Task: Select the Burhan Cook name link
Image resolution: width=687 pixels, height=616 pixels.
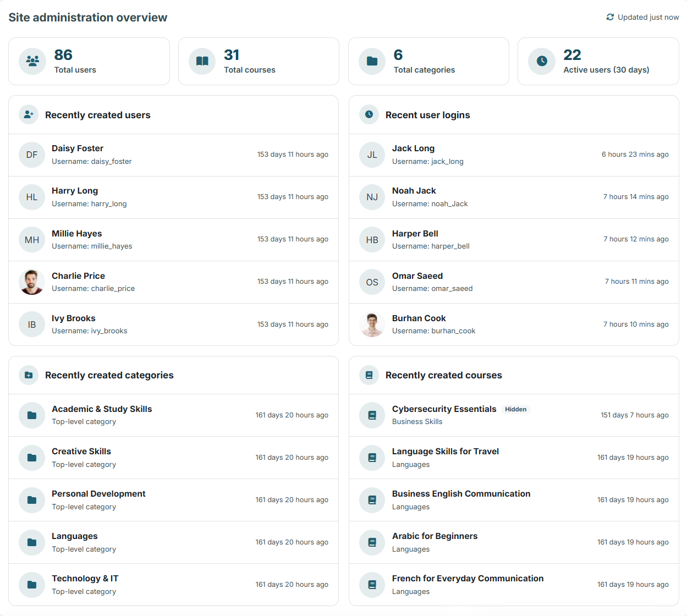Action: point(419,318)
